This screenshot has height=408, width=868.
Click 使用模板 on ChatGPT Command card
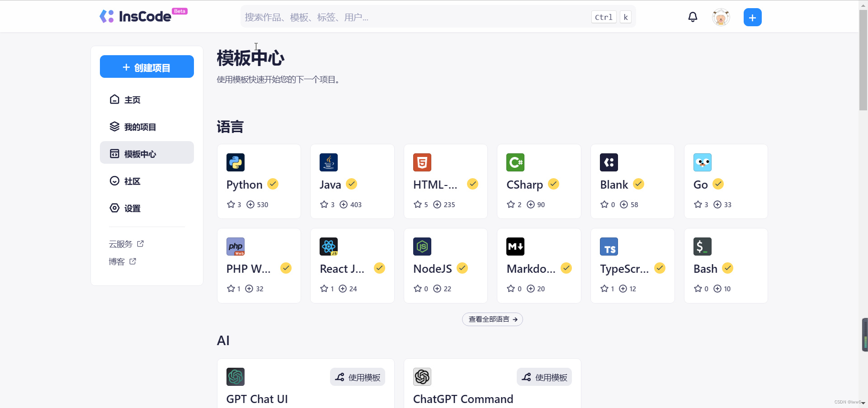point(544,377)
